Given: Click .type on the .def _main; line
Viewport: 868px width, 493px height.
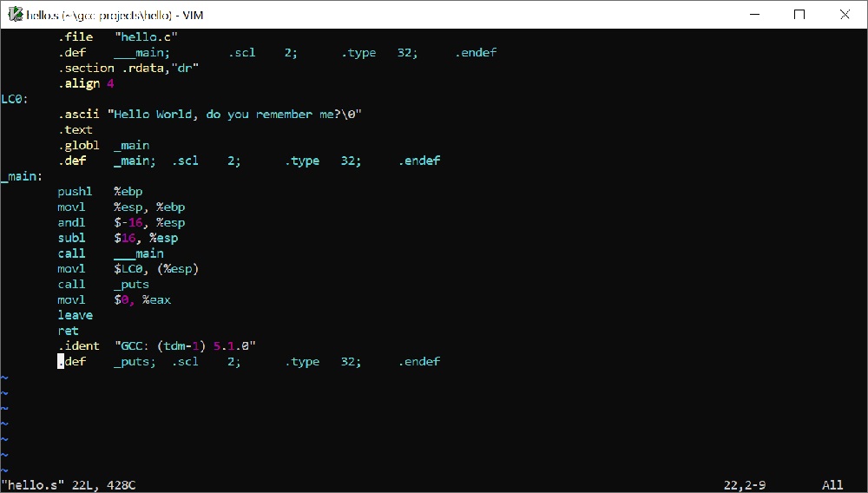Looking at the screenshot, I should tap(302, 161).
